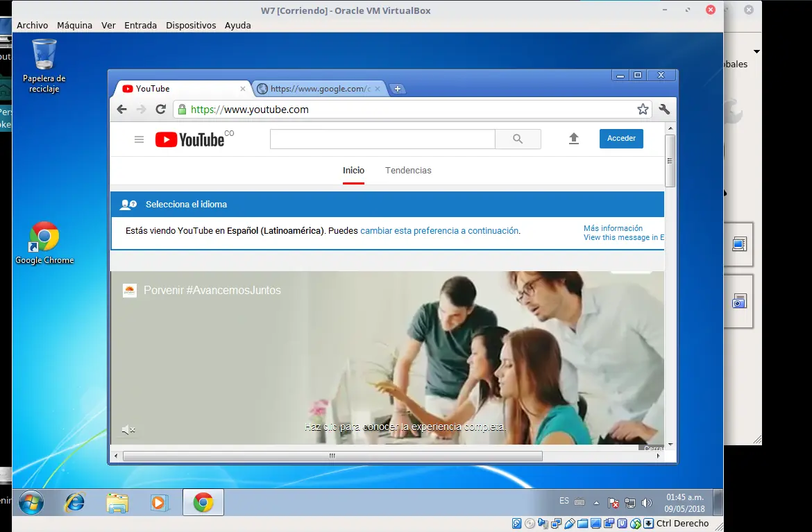
Task: Click the VirtualBox mouse integration status icon
Action: 636,524
